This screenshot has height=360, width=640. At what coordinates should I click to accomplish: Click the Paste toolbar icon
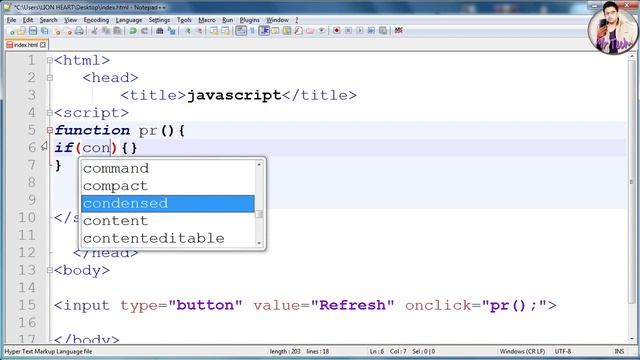[x=118, y=31]
